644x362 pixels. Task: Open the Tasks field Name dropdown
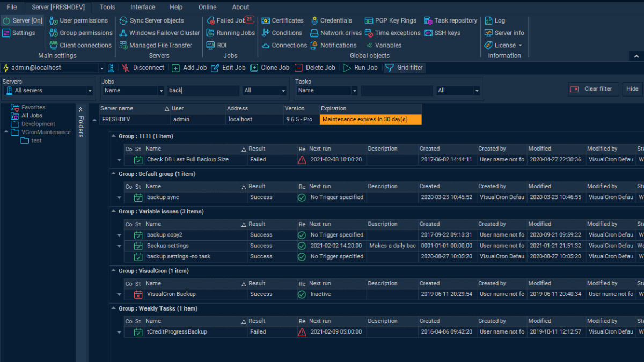[354, 91]
